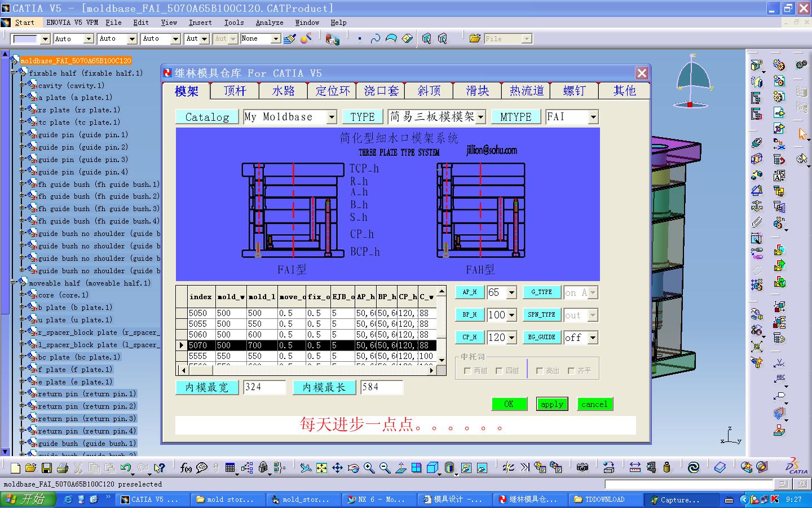Click the Painter brush icon in top toolbar

[290, 38]
